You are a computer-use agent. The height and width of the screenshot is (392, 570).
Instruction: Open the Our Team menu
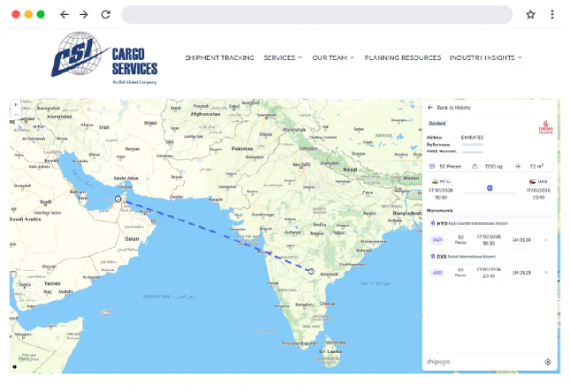pos(329,58)
